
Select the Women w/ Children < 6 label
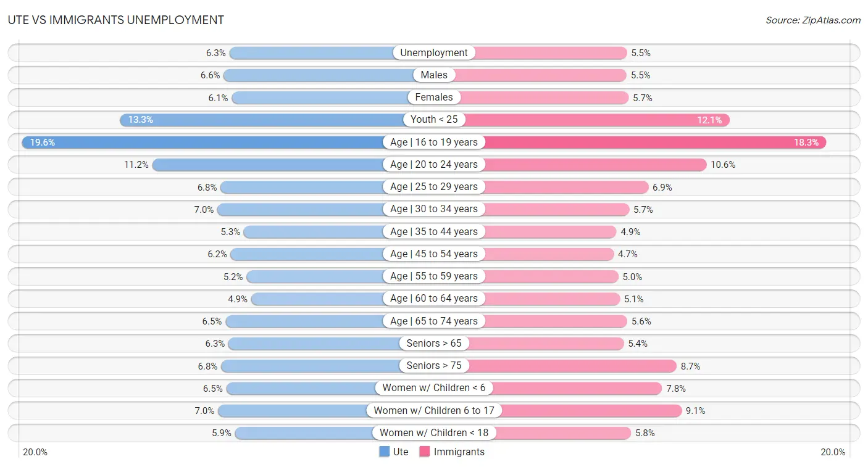(434, 388)
